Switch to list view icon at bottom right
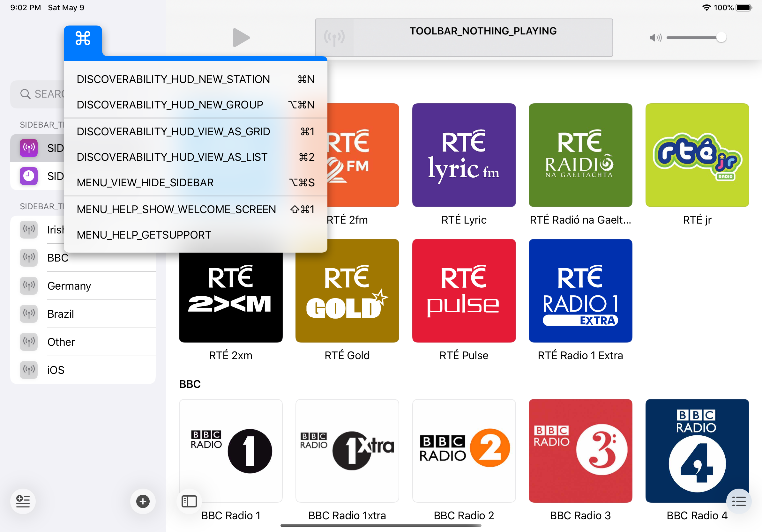The height and width of the screenshot is (532, 762). pos(738,501)
